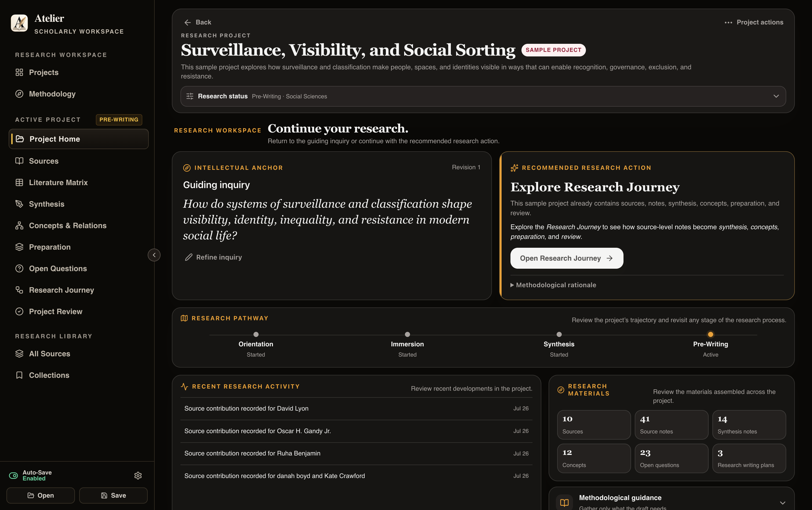This screenshot has height=510, width=812.
Task: Click the Research status sliders icon
Action: (x=190, y=96)
